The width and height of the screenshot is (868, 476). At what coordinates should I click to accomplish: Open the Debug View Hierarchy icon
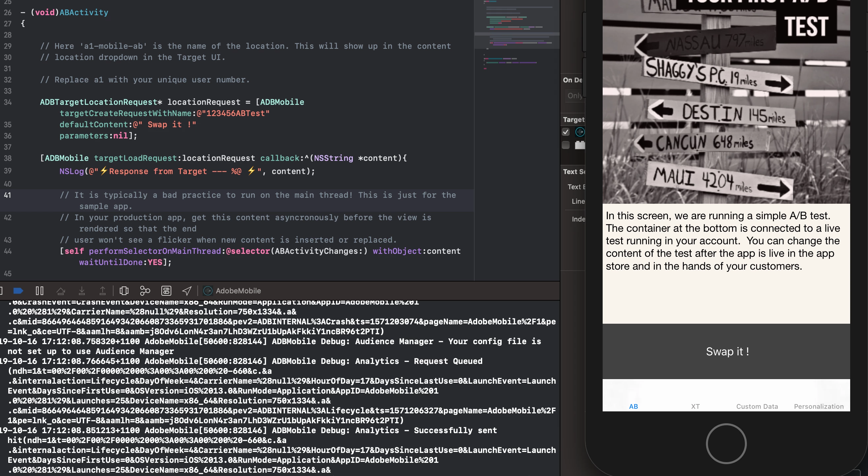pos(124,290)
